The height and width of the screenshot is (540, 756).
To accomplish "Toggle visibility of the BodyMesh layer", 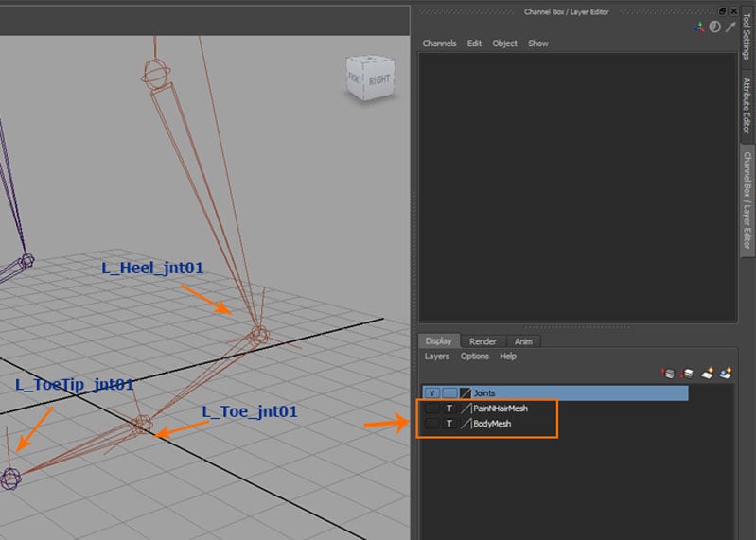I will (431, 425).
